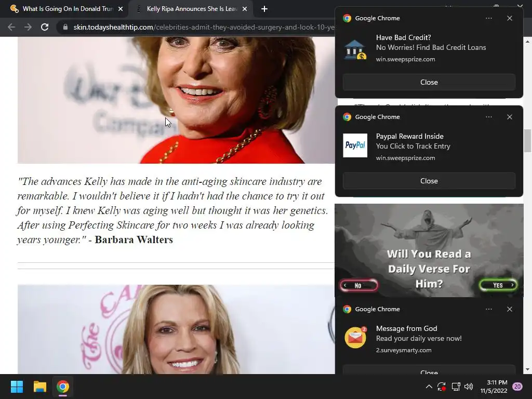Open network status tray icon
532x399 pixels.
pos(456,387)
